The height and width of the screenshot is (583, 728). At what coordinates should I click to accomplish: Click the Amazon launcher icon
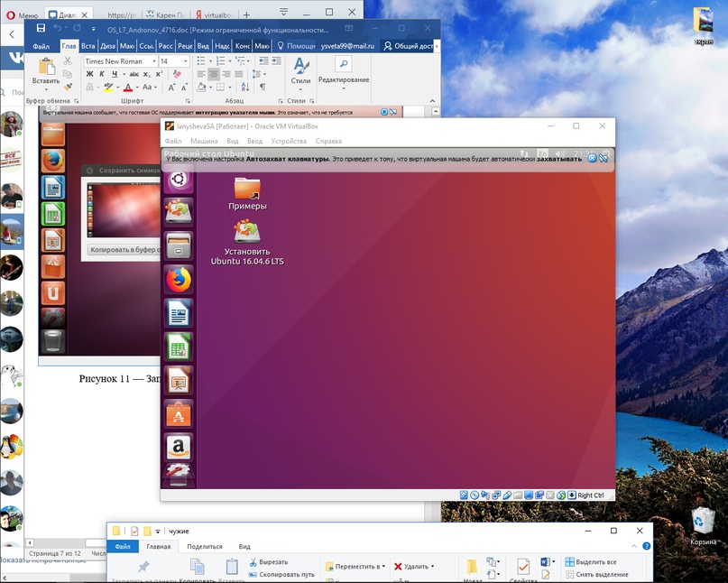(x=178, y=447)
